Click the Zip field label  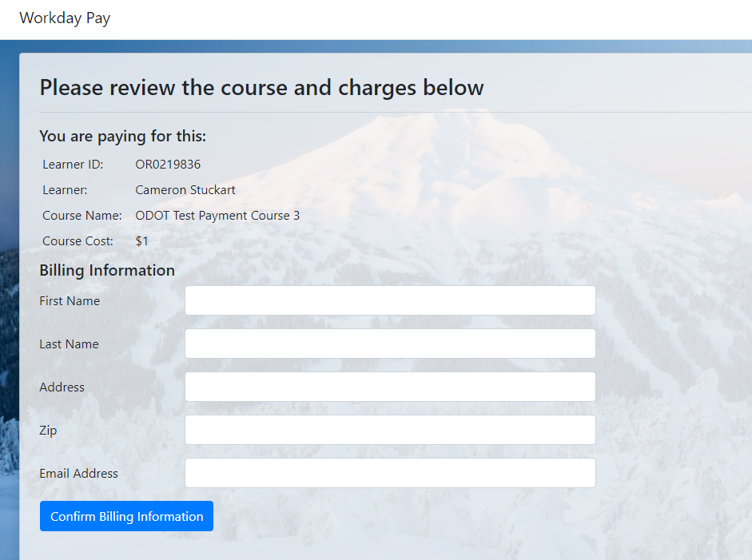[48, 431]
